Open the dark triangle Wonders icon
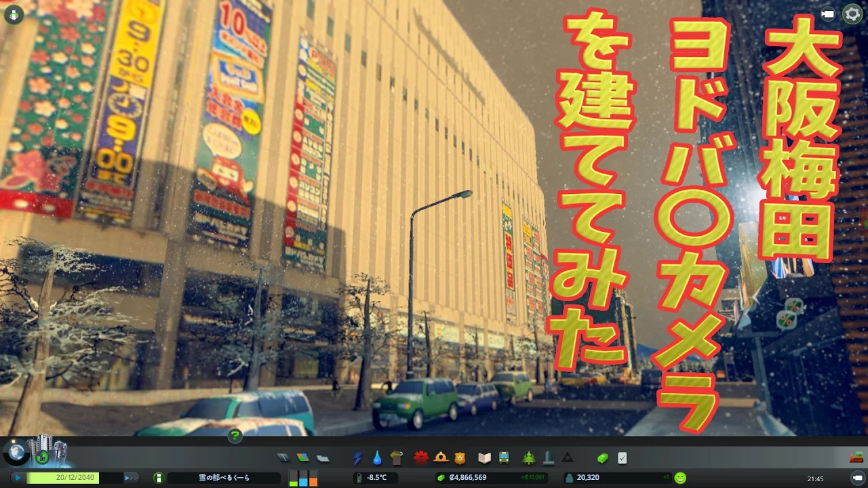Viewport: 868px width, 488px height. [567, 458]
